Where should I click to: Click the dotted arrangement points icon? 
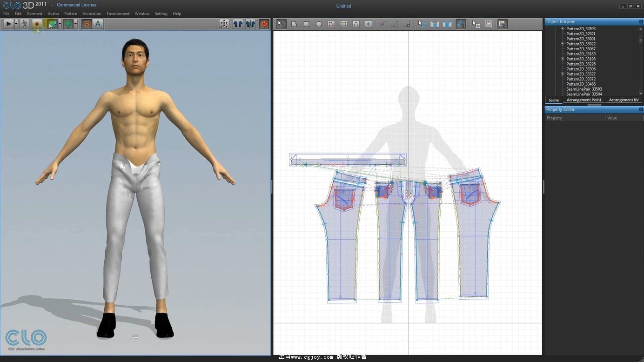(224, 24)
